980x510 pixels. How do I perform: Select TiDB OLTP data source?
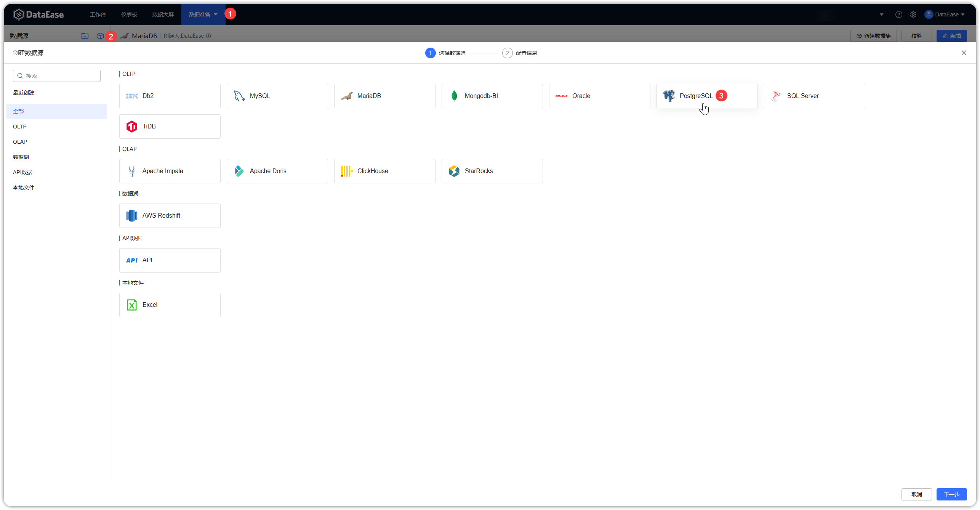tap(170, 126)
